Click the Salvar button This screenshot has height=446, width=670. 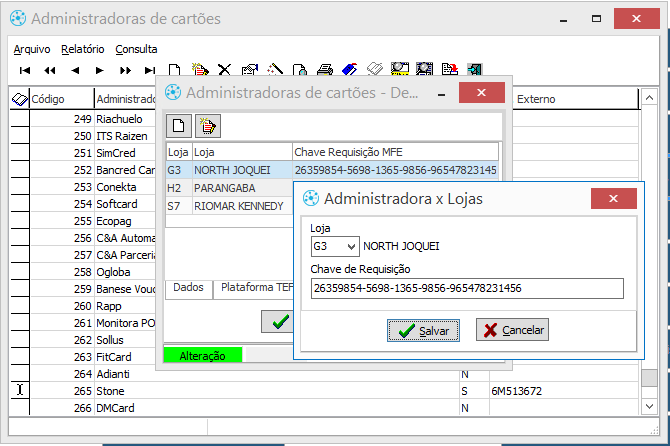pos(423,330)
